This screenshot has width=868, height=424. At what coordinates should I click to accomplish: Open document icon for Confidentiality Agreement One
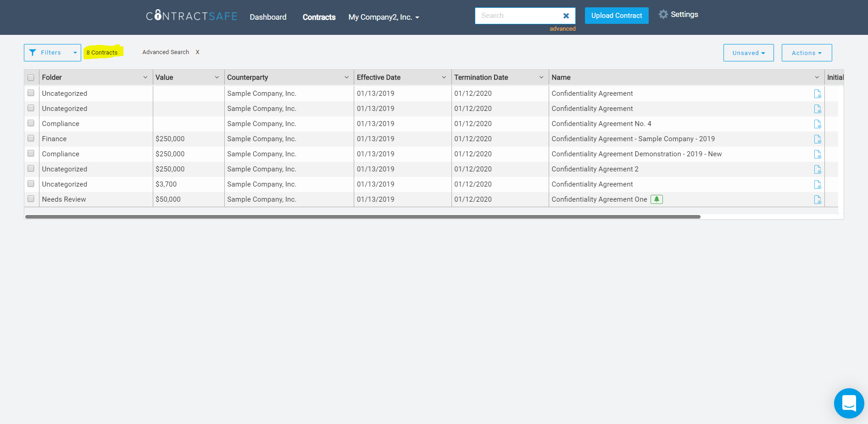tap(818, 199)
